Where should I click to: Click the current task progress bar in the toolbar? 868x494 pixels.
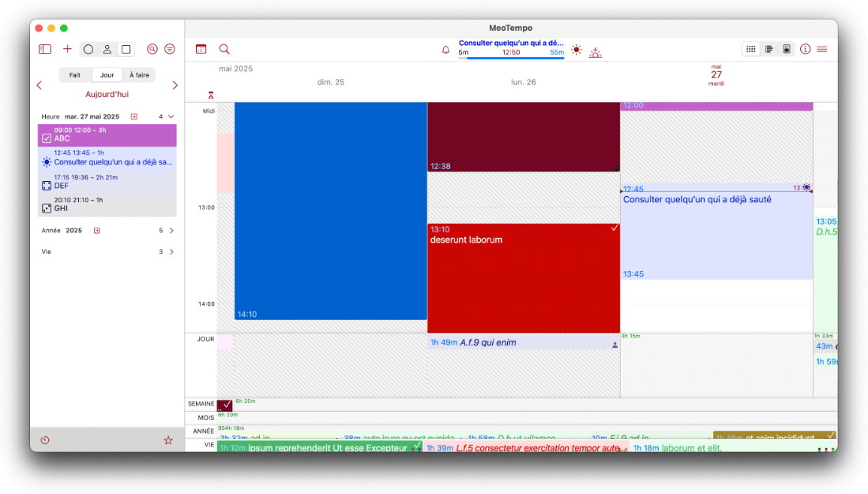pos(511,58)
